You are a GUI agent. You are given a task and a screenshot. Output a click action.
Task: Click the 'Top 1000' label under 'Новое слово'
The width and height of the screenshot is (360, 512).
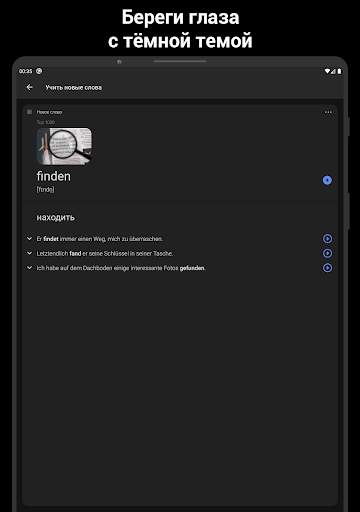point(46,122)
